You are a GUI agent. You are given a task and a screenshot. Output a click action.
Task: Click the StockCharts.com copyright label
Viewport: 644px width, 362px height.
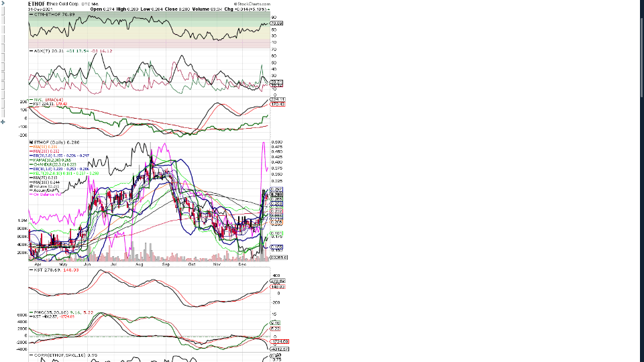click(252, 4)
